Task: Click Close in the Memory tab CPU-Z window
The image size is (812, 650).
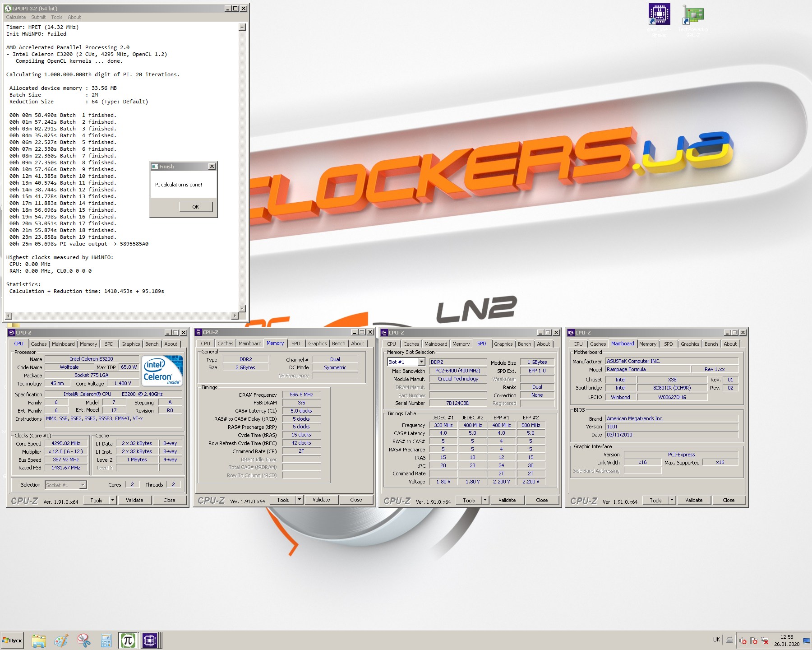Action: [x=356, y=500]
